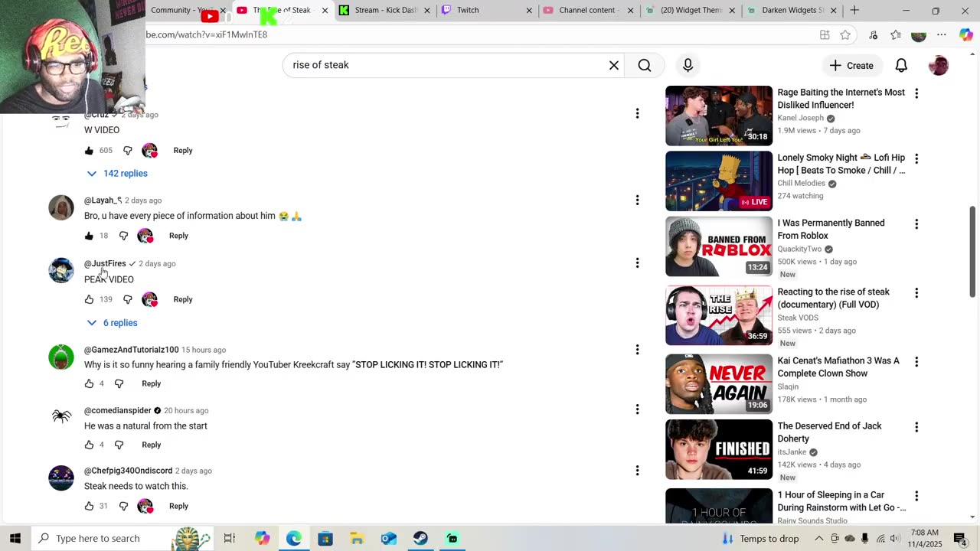Open options menu for GamezAndTutorialz100 comment
Image resolution: width=980 pixels, height=551 pixels.
click(637, 349)
